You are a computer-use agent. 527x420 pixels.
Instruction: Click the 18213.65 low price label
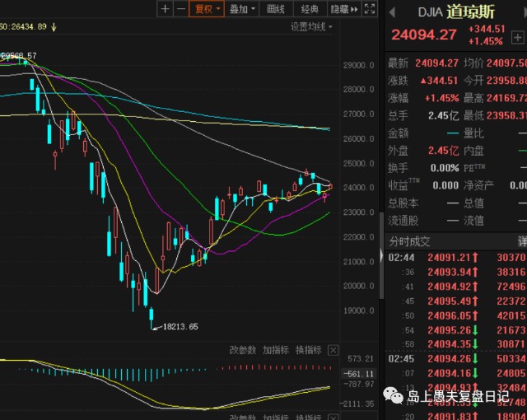click(x=180, y=327)
